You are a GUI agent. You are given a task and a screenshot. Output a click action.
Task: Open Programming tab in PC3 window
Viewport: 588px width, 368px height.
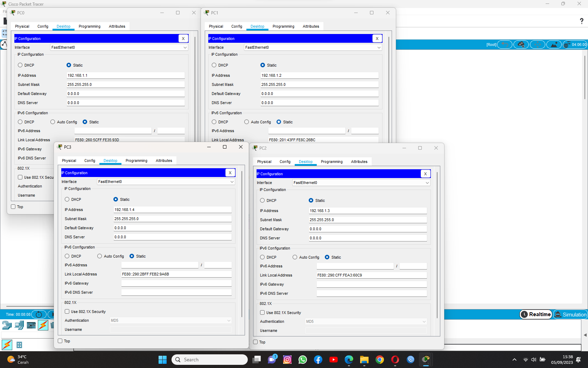pyautogui.click(x=136, y=161)
